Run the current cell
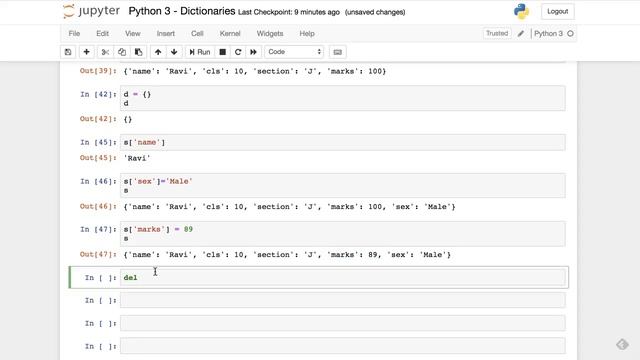This screenshot has height=360, width=640. pyautogui.click(x=200, y=52)
